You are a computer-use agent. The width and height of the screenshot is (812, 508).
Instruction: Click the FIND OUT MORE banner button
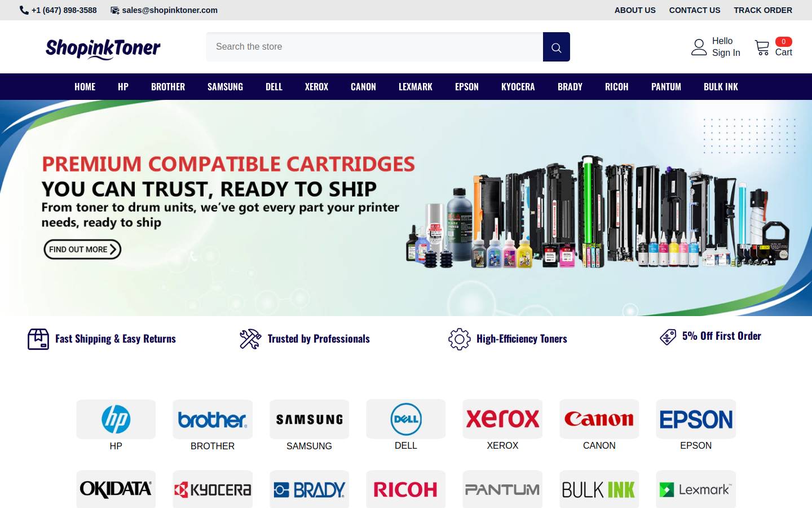tap(82, 249)
